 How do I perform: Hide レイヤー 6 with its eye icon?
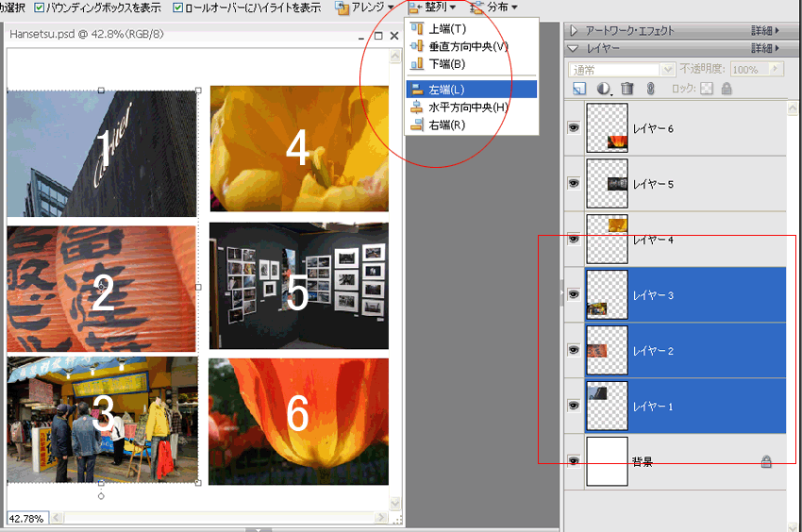[x=573, y=128]
